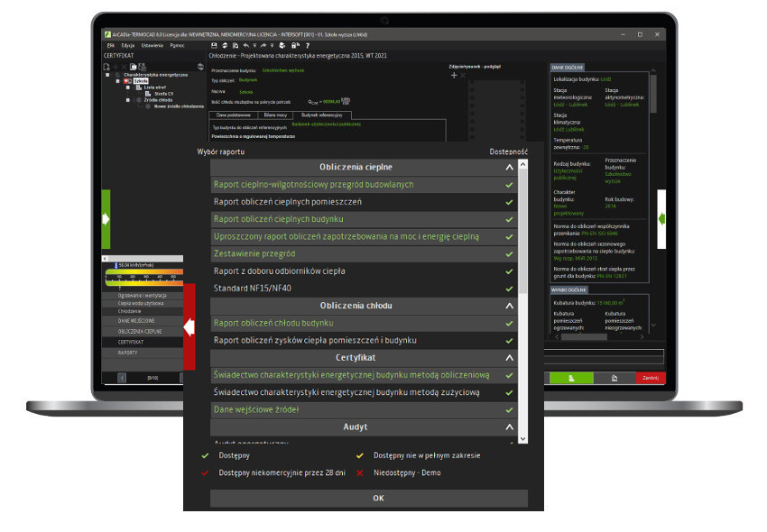Click the refresh icon at CERTYFIKAT panel right
The width and height of the screenshot is (767, 532).
coord(200,67)
